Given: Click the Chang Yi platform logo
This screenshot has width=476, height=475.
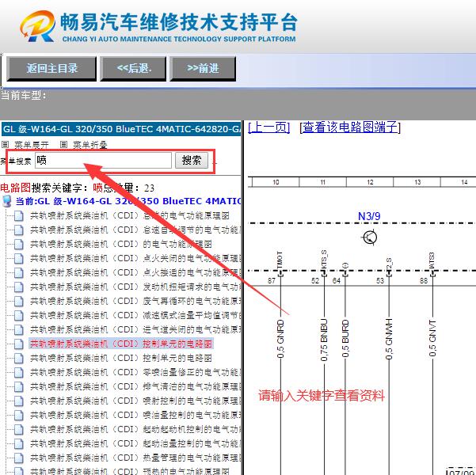Looking at the screenshot, I should 38,26.
